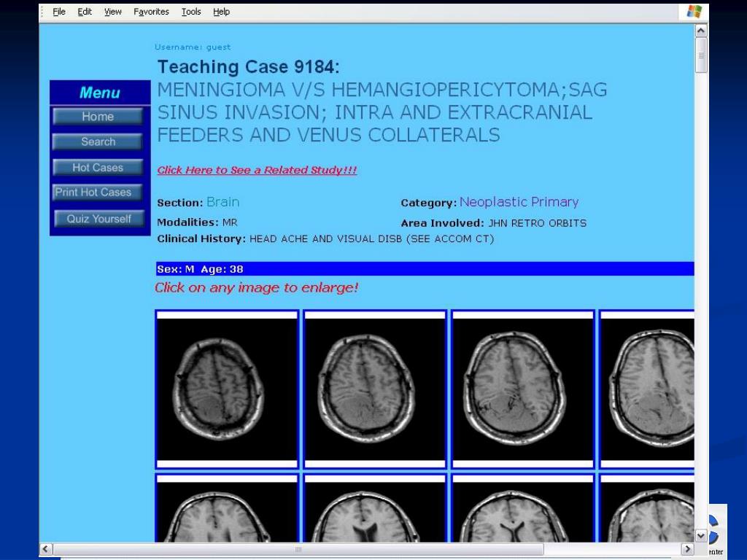Open the Tools menu
This screenshot has width=747, height=560.
click(x=191, y=12)
